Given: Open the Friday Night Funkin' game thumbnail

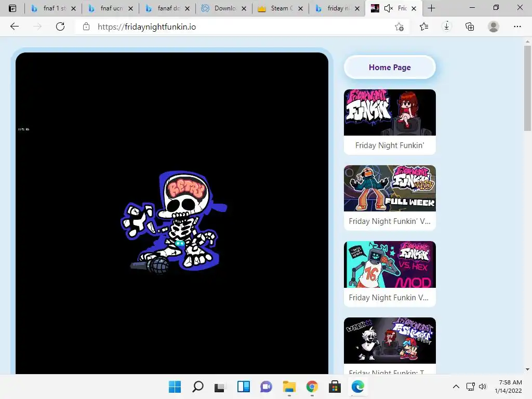Looking at the screenshot, I should point(390,112).
